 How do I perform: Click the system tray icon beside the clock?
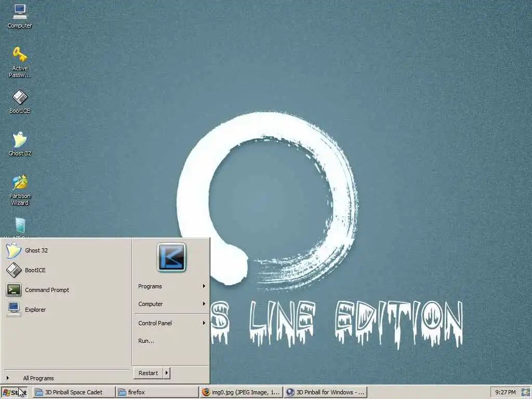click(x=526, y=392)
